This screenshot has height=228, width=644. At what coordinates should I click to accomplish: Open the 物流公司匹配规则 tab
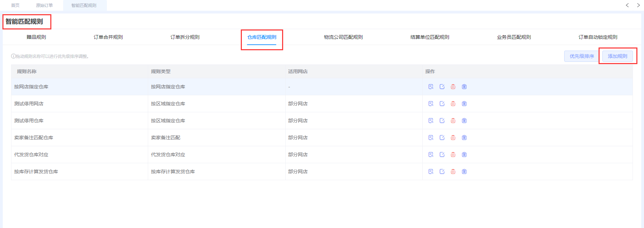coord(344,37)
